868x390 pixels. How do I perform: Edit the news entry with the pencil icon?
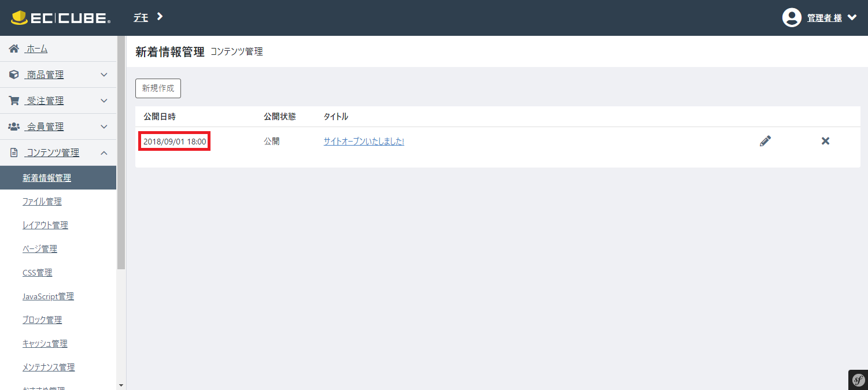click(x=764, y=140)
